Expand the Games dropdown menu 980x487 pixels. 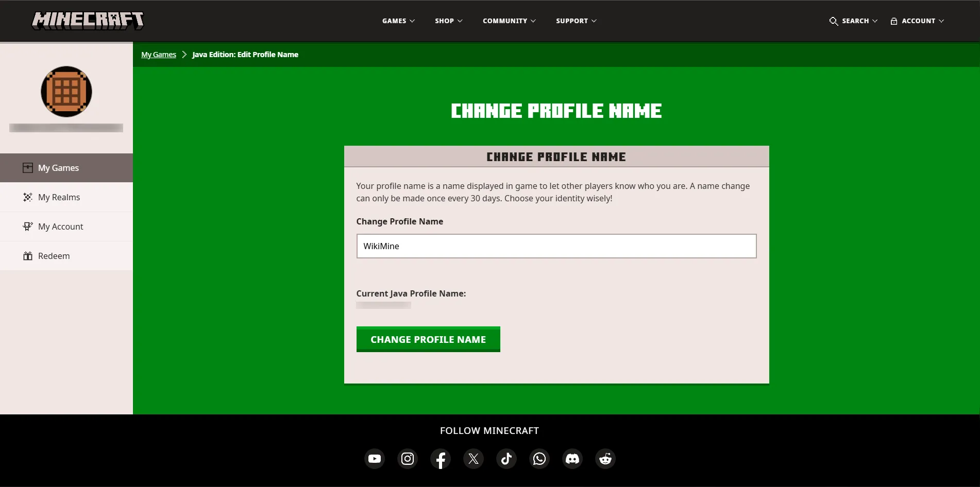click(398, 21)
